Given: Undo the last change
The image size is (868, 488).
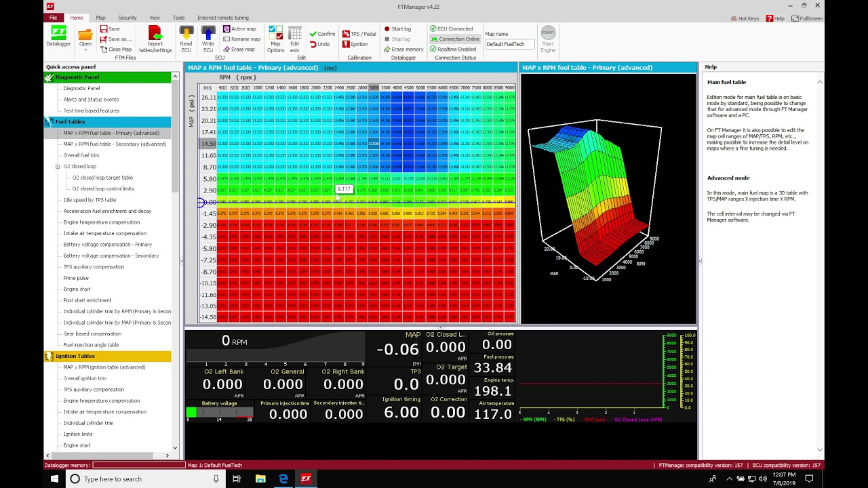Looking at the screenshot, I should point(319,44).
